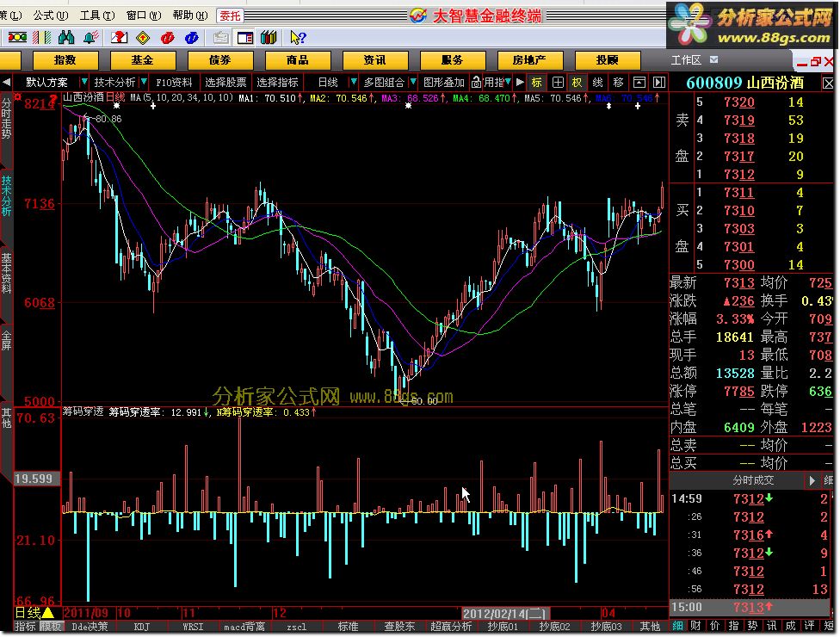Viewport: 840px width, 637px height.
Task: Select the 模板 bottom tab
Action: (50, 627)
